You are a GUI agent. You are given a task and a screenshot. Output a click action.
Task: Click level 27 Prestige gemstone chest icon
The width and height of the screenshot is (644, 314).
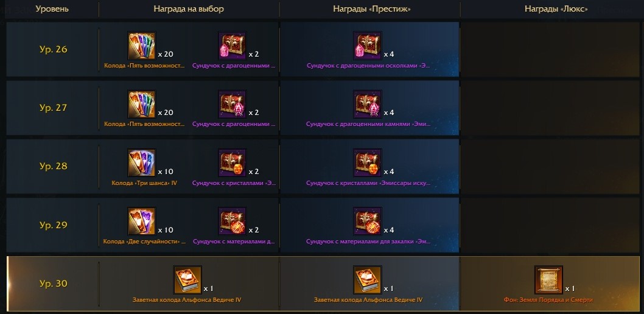367,104
